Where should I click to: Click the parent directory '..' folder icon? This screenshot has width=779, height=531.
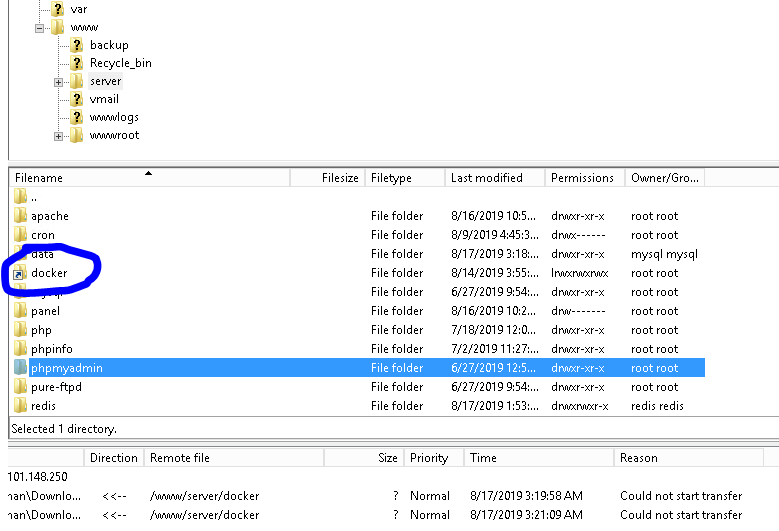pyautogui.click(x=20, y=197)
